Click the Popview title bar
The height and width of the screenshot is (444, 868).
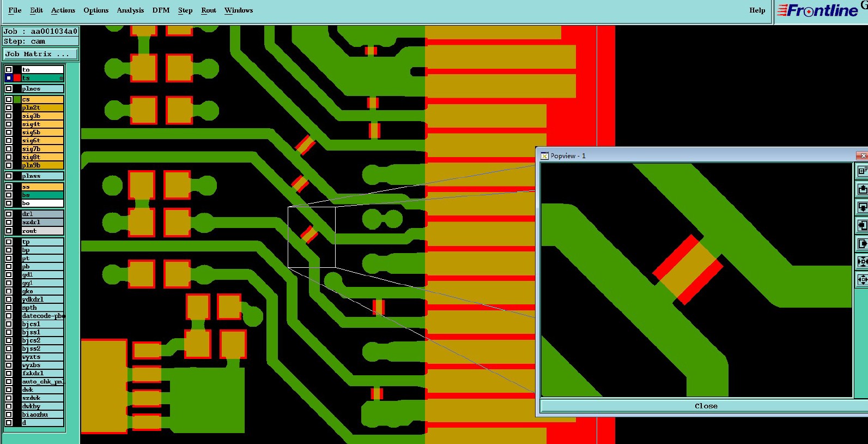pyautogui.click(x=703, y=156)
